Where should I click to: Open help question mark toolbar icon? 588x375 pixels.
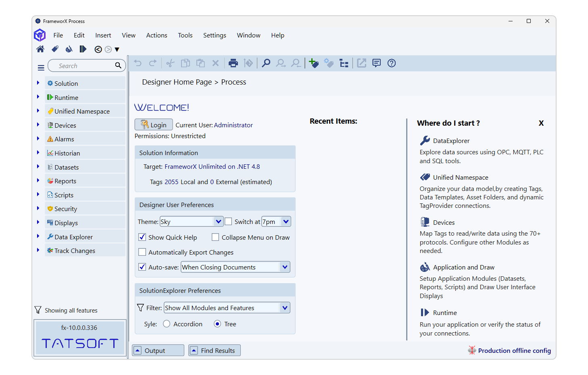[392, 63]
